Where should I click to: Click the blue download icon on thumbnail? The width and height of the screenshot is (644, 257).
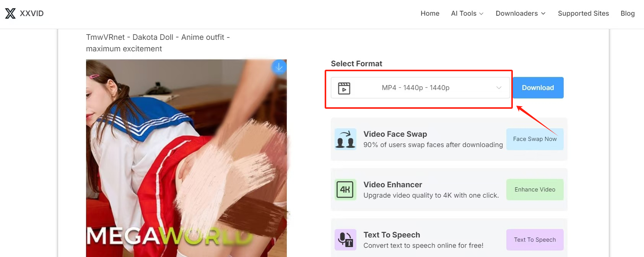[279, 67]
